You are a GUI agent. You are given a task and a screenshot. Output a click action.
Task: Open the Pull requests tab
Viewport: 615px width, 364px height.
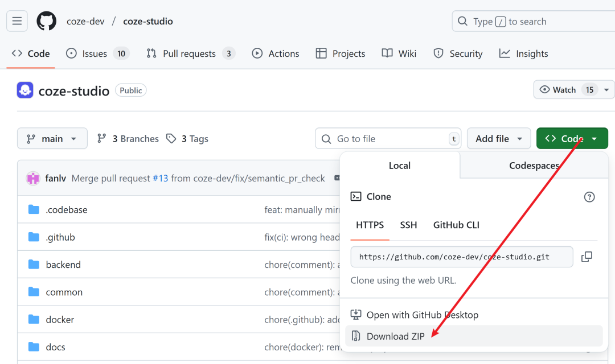coord(191,53)
